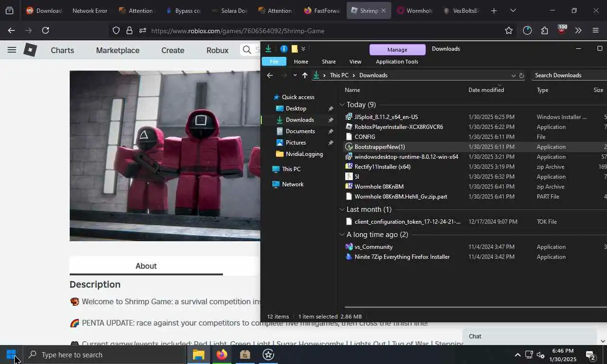Select the About tab on Roblox page
The height and width of the screenshot is (364, 607).
[x=146, y=266]
